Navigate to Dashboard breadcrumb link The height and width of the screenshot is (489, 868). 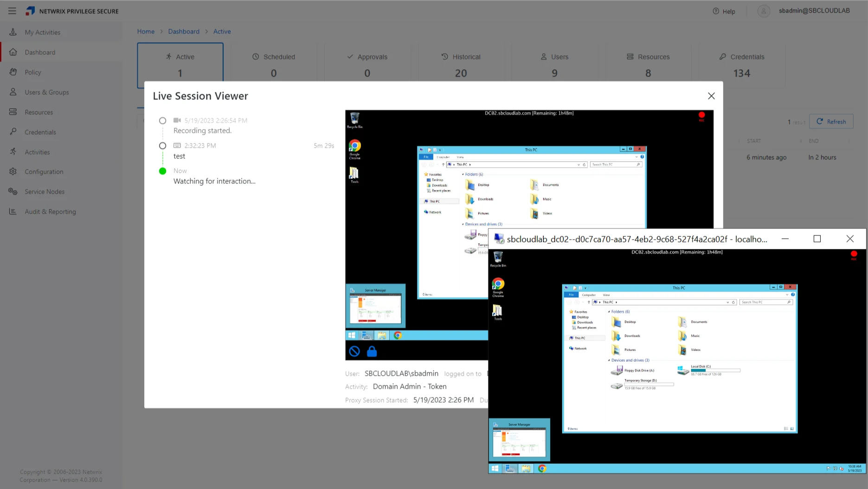pyautogui.click(x=183, y=31)
